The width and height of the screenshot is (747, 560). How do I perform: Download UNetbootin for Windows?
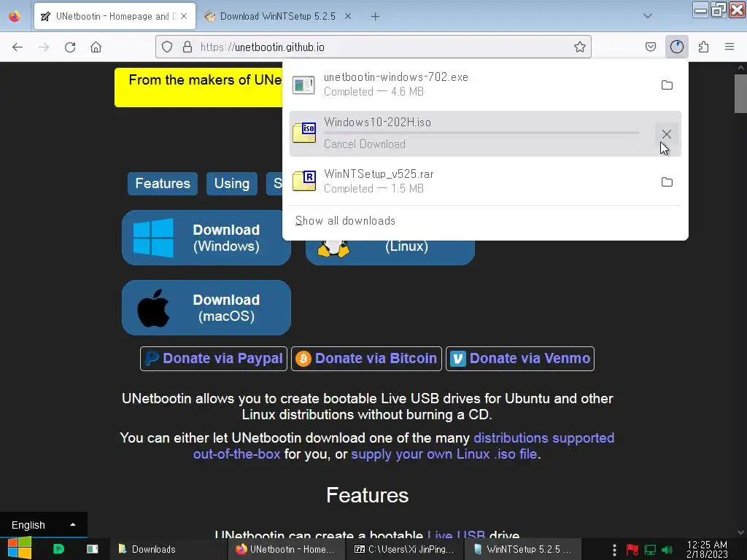[x=206, y=238]
